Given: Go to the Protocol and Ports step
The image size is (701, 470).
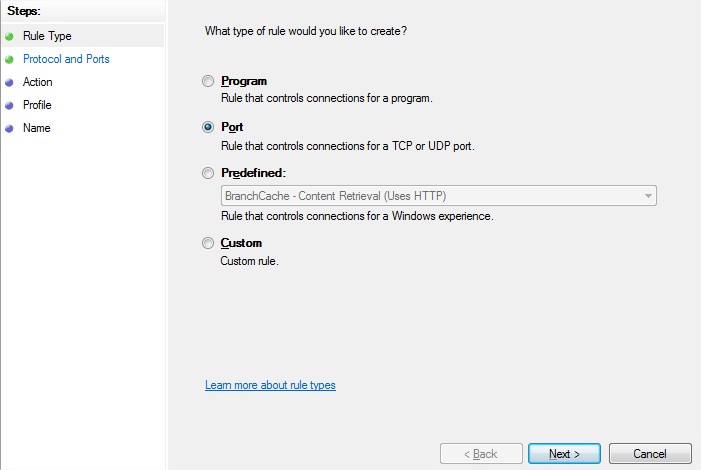Looking at the screenshot, I should [66, 59].
